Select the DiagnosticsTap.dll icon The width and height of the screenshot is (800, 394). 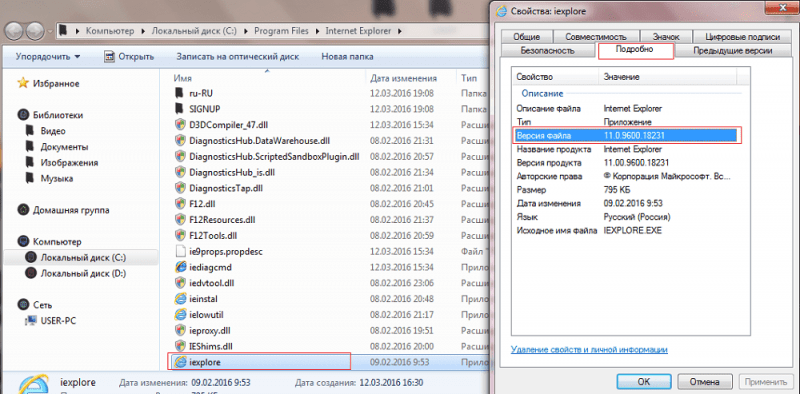(180, 188)
